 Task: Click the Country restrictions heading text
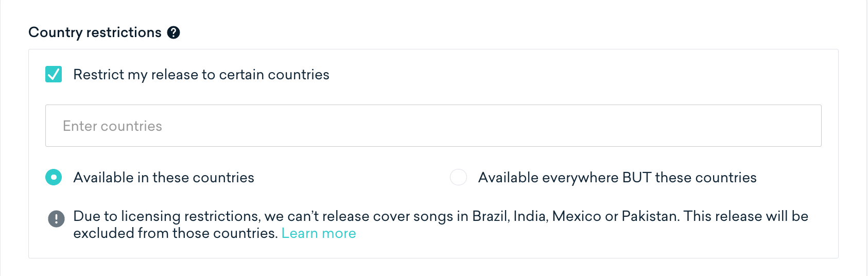(95, 32)
